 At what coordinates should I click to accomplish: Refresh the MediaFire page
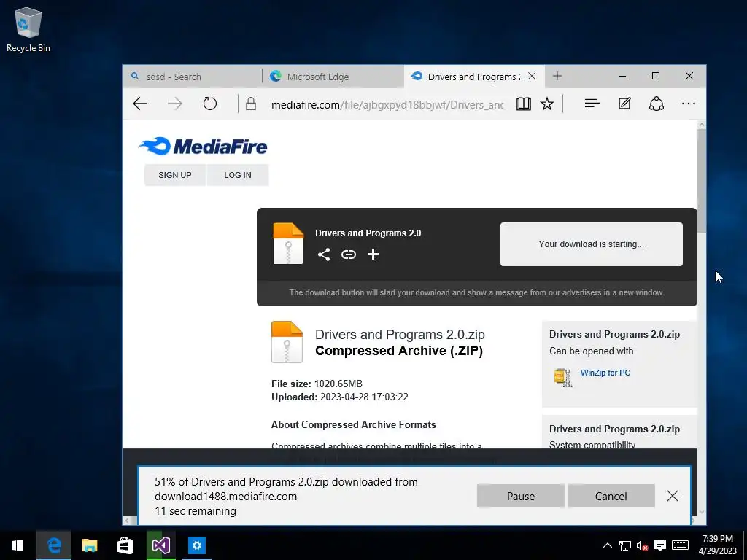(209, 104)
